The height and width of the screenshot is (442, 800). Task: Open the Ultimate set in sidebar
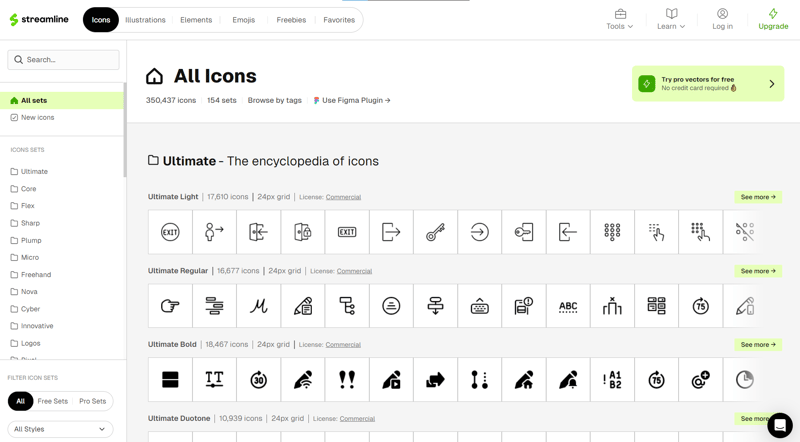(x=29, y=171)
